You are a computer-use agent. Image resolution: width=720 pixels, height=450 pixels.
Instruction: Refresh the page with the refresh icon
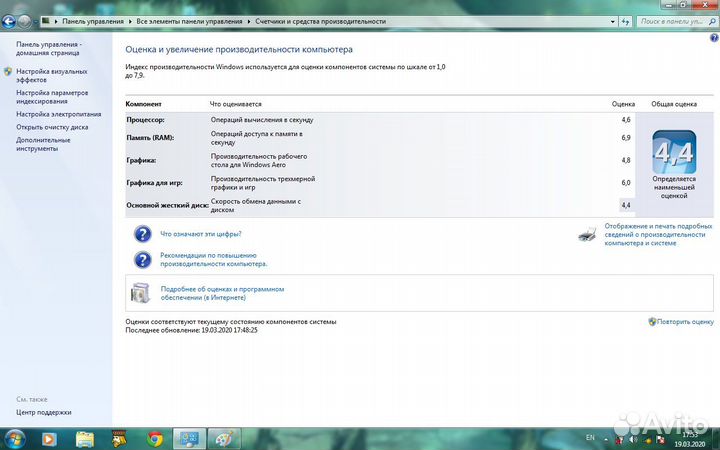[625, 22]
